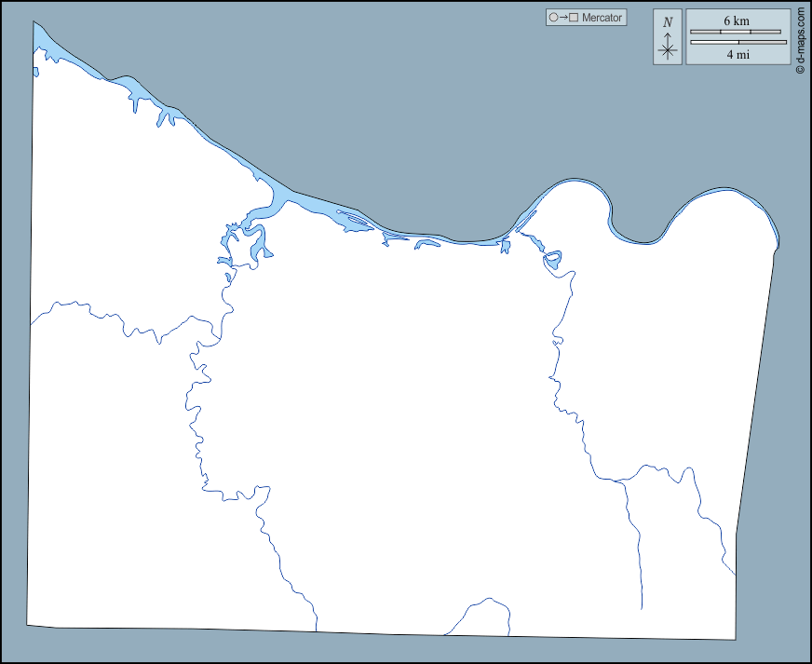Click the "6 km" scale text

pyautogui.click(x=737, y=20)
